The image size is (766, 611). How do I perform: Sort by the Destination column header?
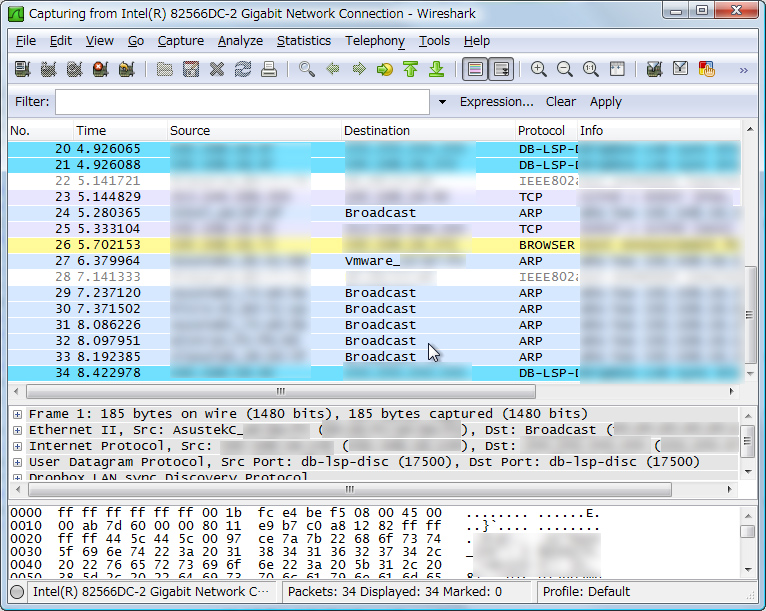[x=428, y=131]
